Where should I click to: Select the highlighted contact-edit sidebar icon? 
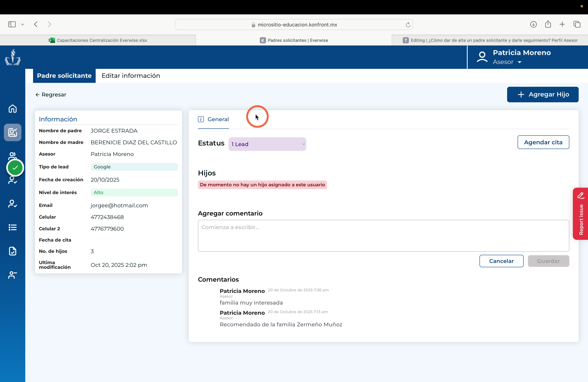tap(13, 132)
